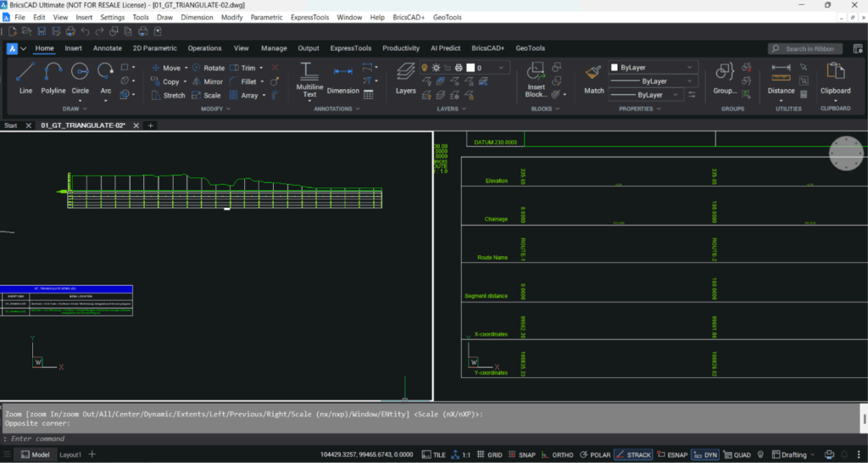Select the Polyline tool
The height and width of the screenshot is (463, 868).
(x=53, y=77)
